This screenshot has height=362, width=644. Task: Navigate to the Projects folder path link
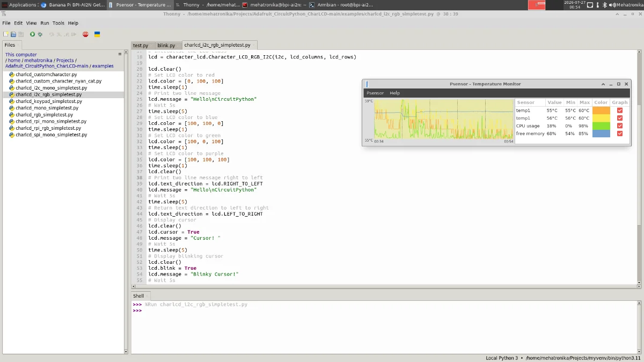coord(65,61)
